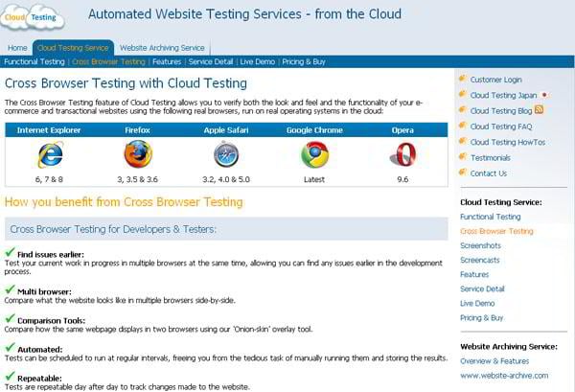
Task: Click the Contact Us link
Action: (489, 173)
